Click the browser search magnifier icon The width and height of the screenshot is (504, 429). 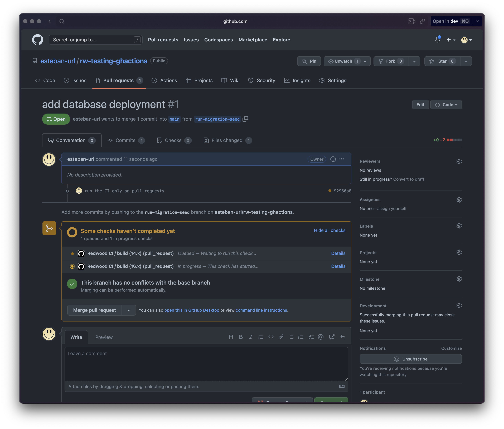coord(62,21)
